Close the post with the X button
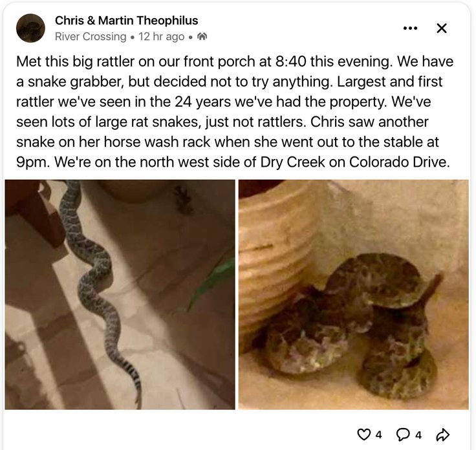This screenshot has height=450, width=476. pos(441,28)
